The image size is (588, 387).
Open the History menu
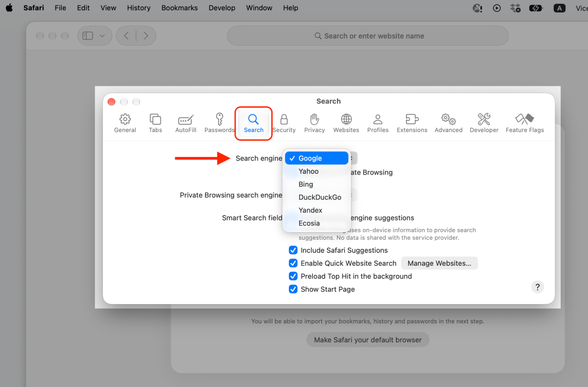[139, 8]
